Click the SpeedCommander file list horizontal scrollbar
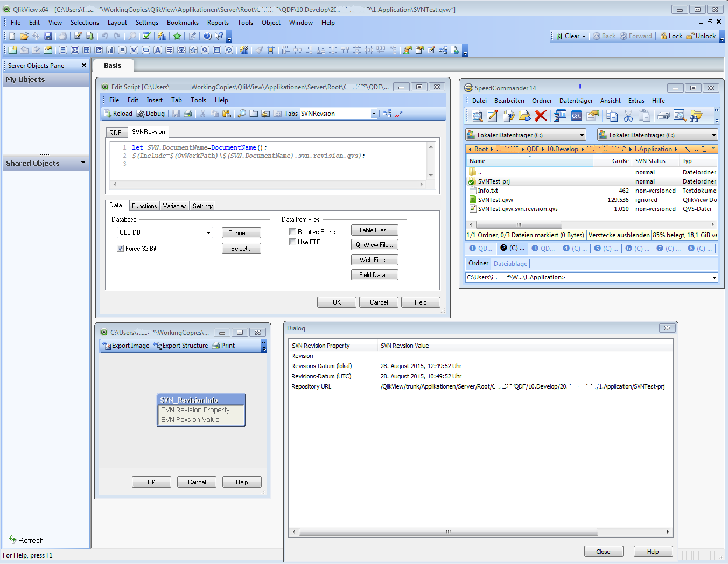 point(519,224)
